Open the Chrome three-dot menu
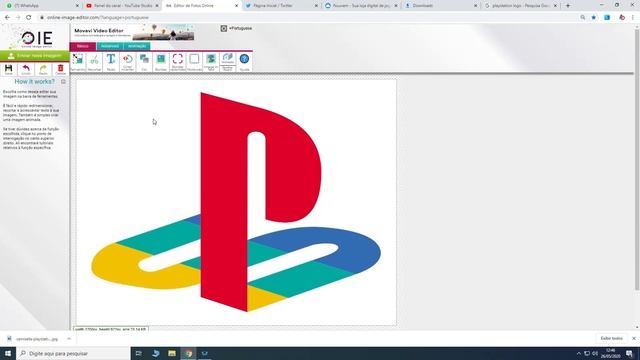The image size is (640, 360). point(633,18)
